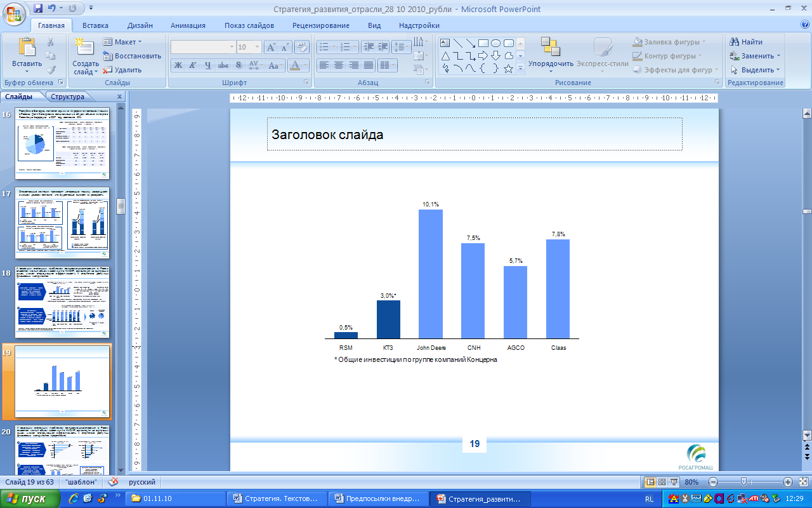The image size is (812, 508).
Task: Click Заголовок слайда title placeholder
Action: pos(475,134)
